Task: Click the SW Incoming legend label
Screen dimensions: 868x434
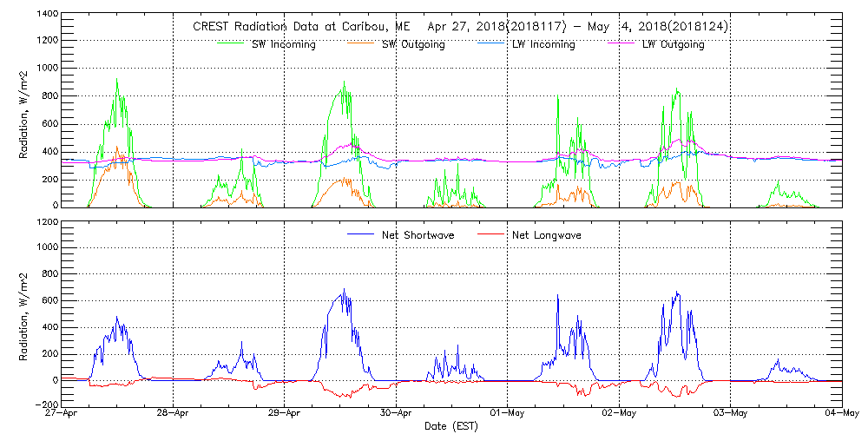Action: click(x=284, y=44)
